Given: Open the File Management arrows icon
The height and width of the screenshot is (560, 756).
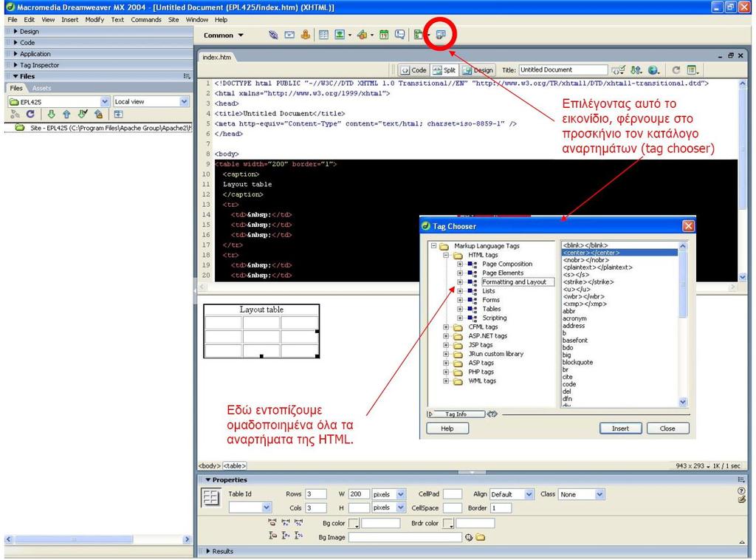Looking at the screenshot, I should click(636, 70).
